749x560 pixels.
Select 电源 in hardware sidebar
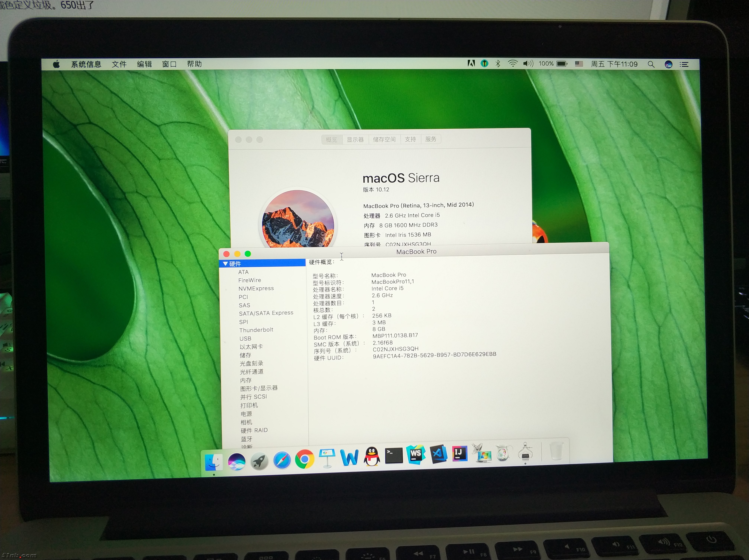pyautogui.click(x=246, y=414)
